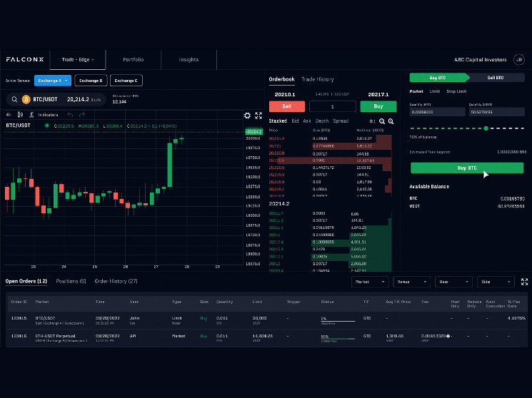Select the Market order type
This screenshot has height=398, width=532.
(416, 91)
